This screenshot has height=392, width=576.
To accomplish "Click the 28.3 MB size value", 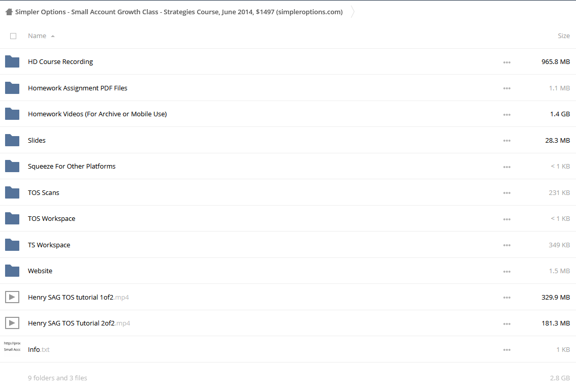I will [x=557, y=140].
